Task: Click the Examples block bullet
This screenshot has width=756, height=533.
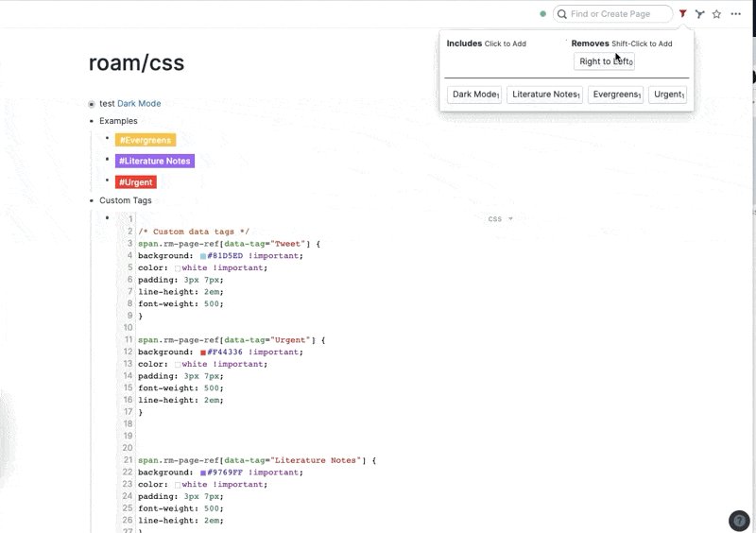Action: click(x=91, y=121)
